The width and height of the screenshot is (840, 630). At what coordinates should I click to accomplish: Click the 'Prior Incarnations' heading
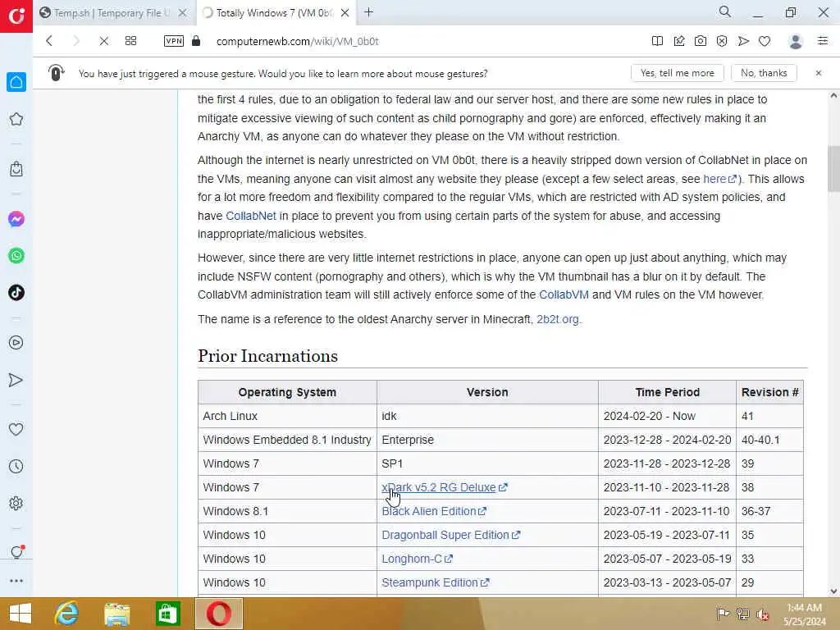pyautogui.click(x=267, y=356)
